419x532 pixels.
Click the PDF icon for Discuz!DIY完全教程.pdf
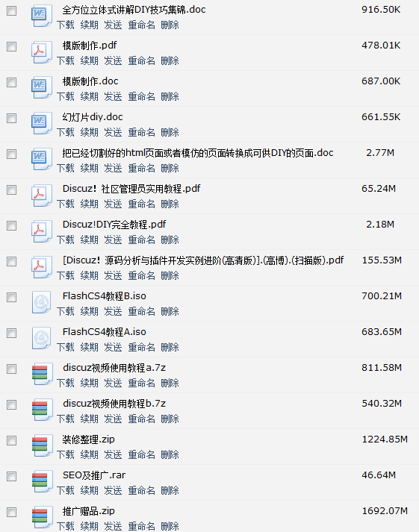coord(42,231)
